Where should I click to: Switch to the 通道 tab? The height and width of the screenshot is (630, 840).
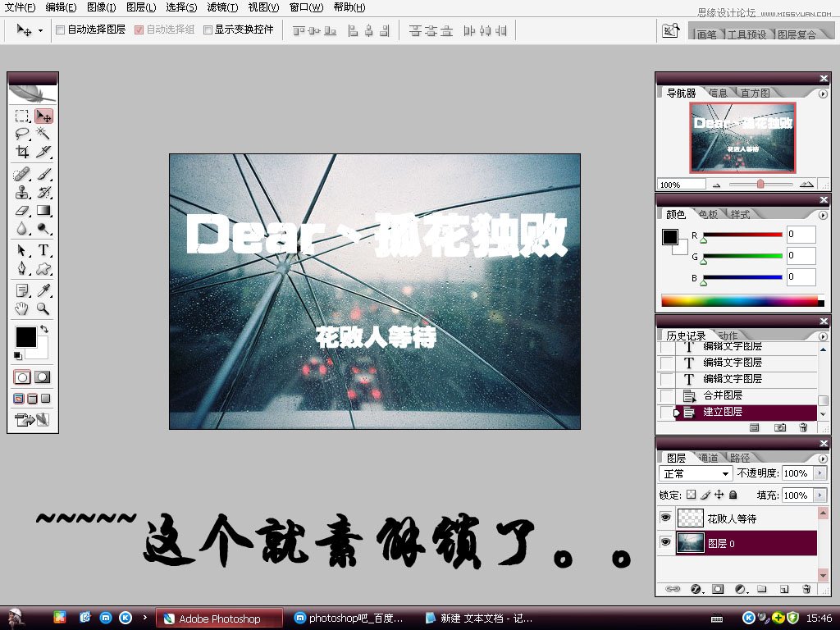click(x=707, y=458)
